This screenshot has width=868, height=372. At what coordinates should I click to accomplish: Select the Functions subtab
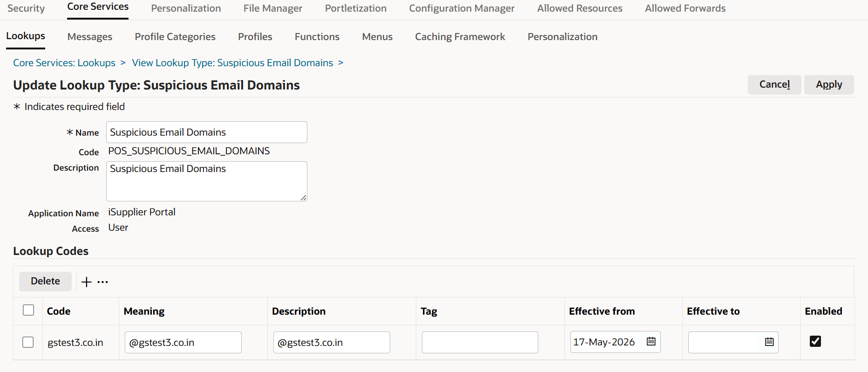[317, 37]
